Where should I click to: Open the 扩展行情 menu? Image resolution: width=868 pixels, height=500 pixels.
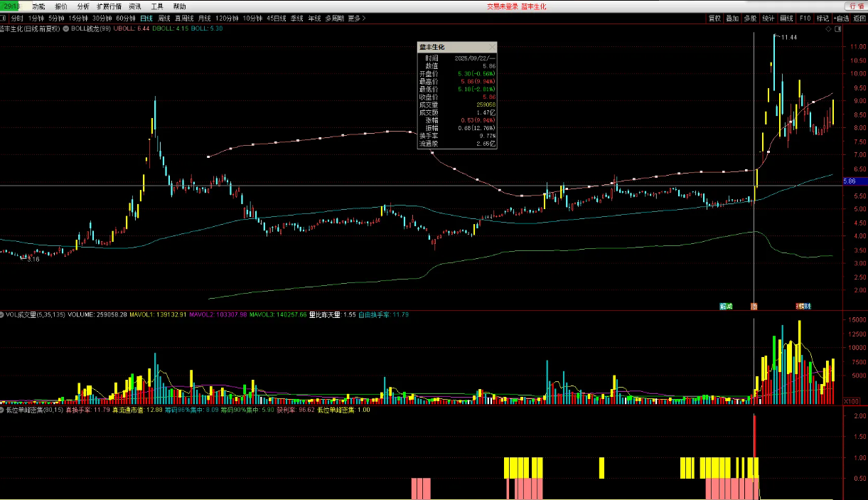point(109,6)
